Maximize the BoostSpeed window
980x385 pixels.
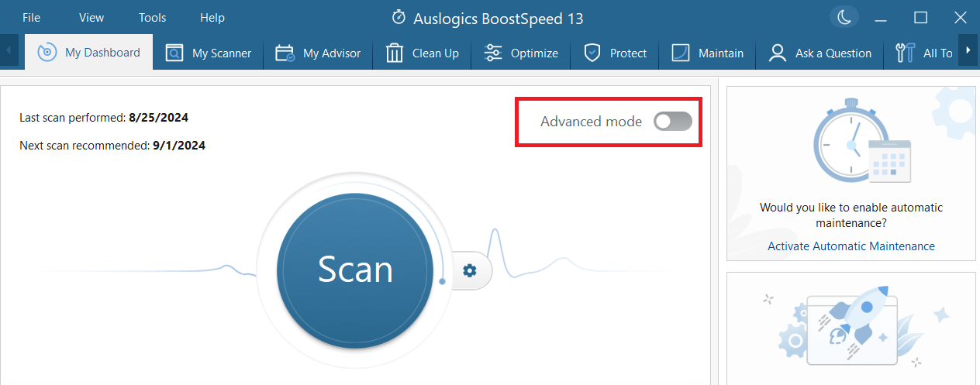click(x=921, y=17)
